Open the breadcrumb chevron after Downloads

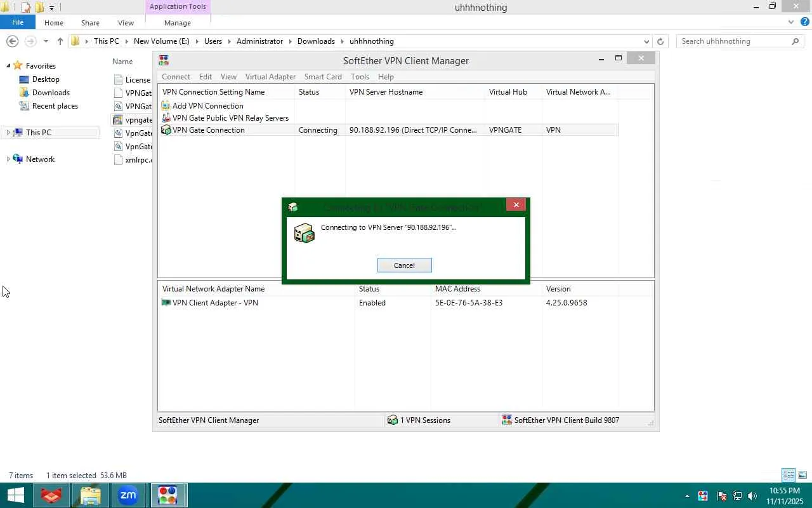pyautogui.click(x=342, y=41)
